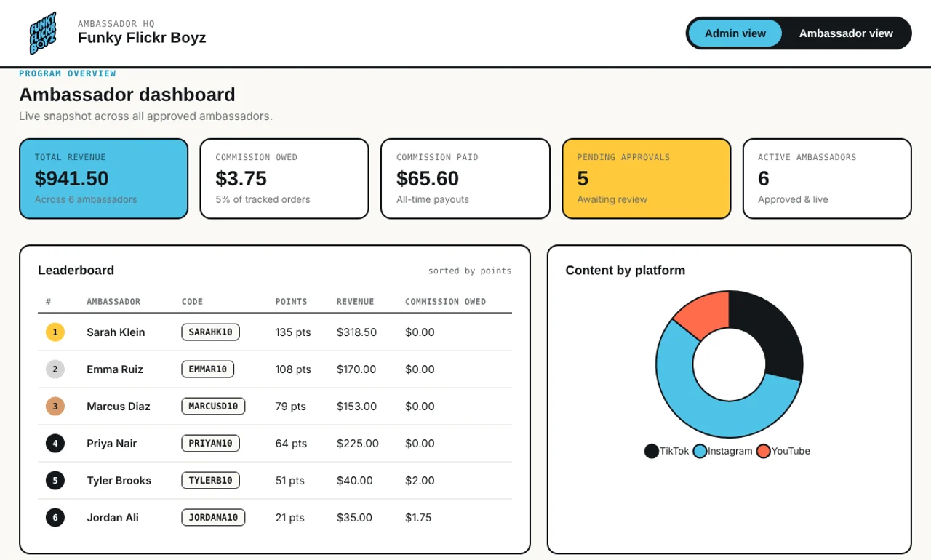Click Tyler Brooks' $2.00 commission owed

tap(420, 481)
